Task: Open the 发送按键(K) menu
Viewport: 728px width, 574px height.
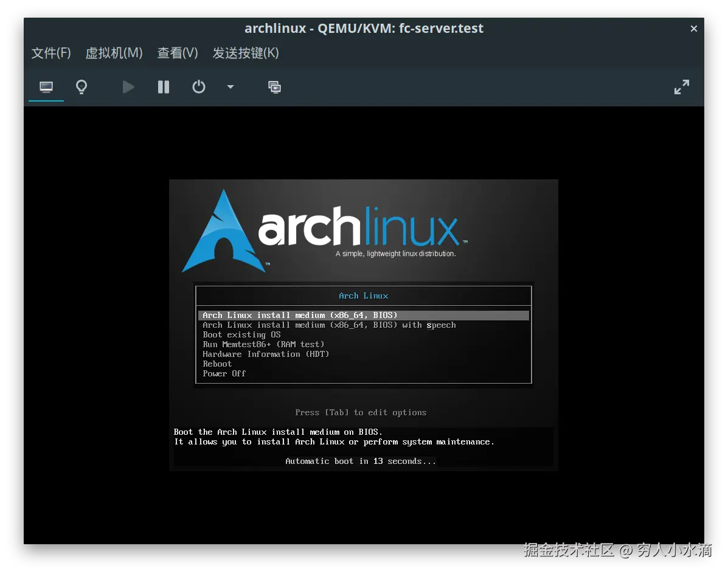Action: [246, 53]
